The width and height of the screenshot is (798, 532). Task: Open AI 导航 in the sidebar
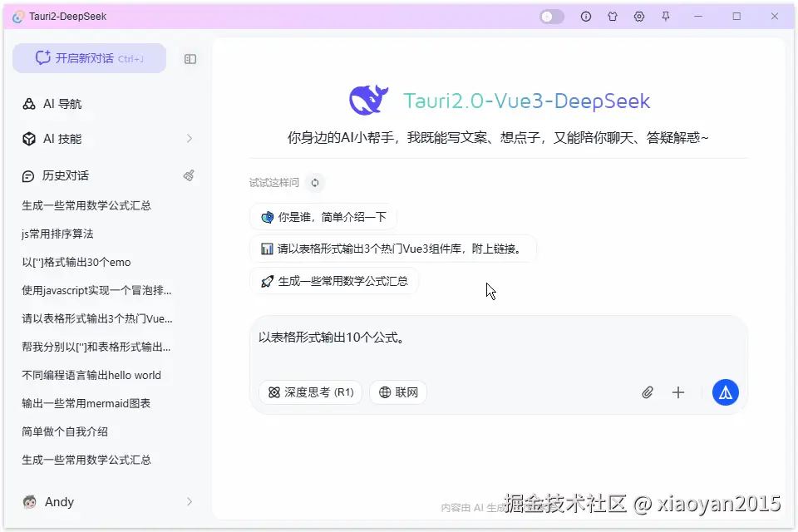62,104
